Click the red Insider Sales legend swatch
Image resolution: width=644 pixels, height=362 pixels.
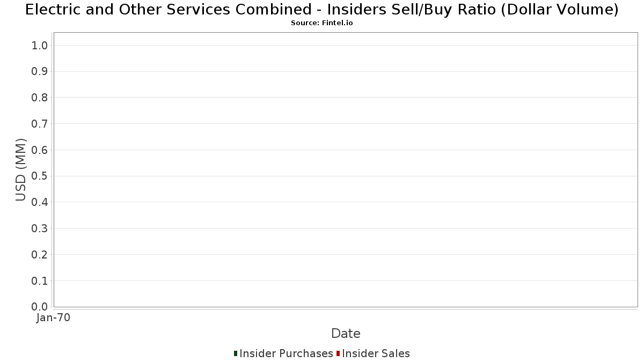click(338, 353)
